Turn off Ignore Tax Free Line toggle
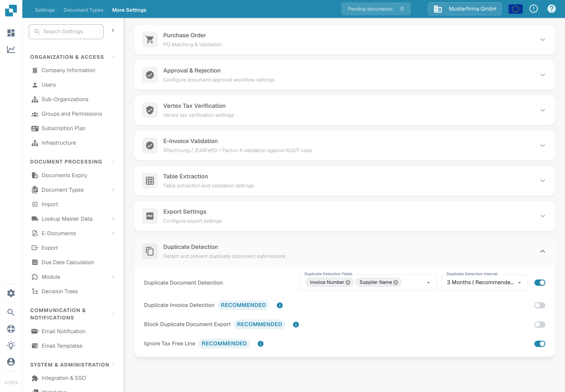 [x=540, y=344]
